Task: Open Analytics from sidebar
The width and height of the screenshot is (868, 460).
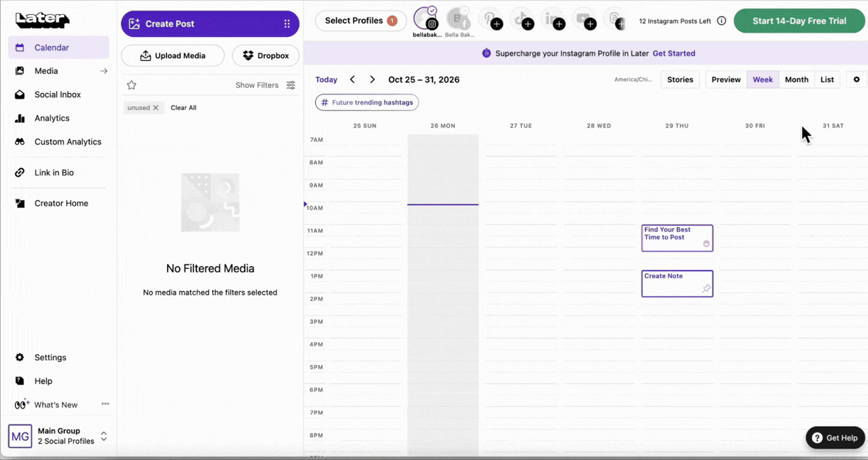Action: 58,119
